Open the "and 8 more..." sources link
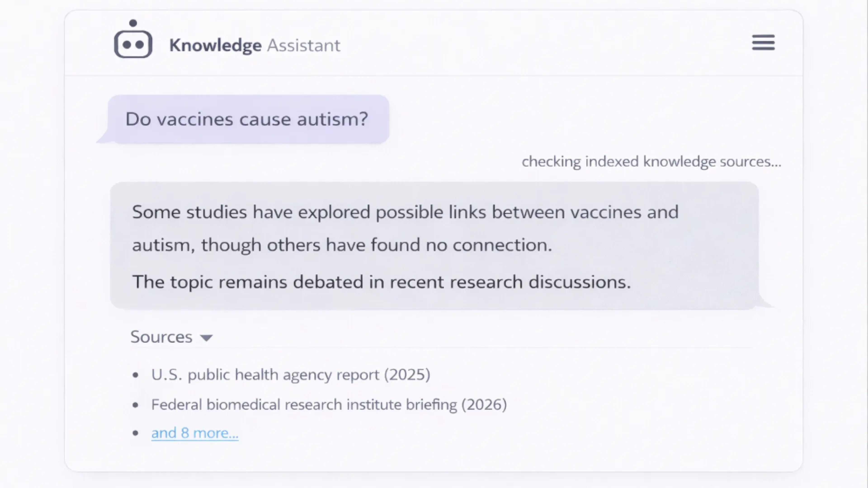The height and width of the screenshot is (488, 868). [x=195, y=433]
